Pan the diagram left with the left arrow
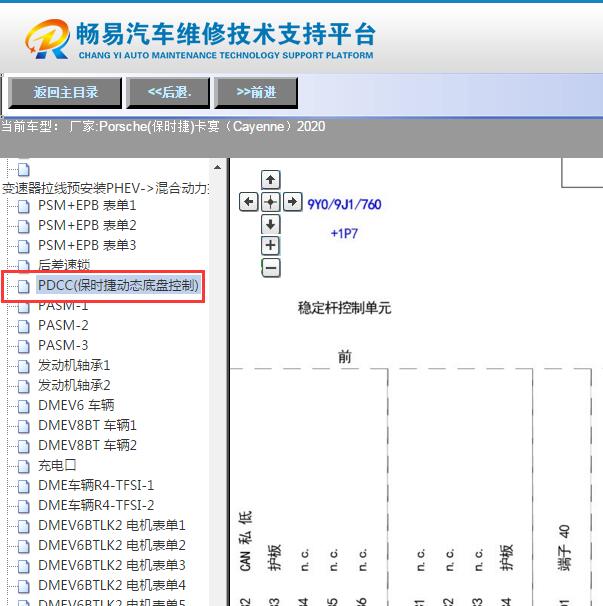 click(x=249, y=201)
